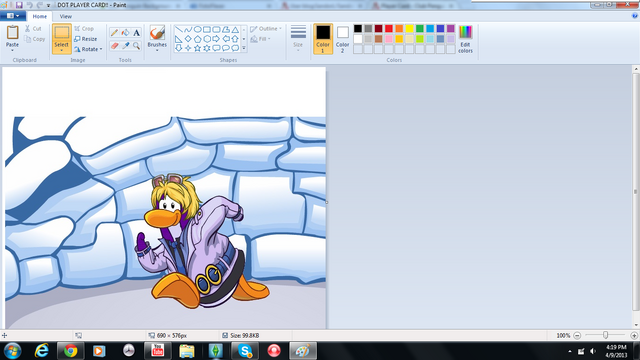Select the Fill with color bucket tool
The image size is (640, 360).
coord(125,33)
